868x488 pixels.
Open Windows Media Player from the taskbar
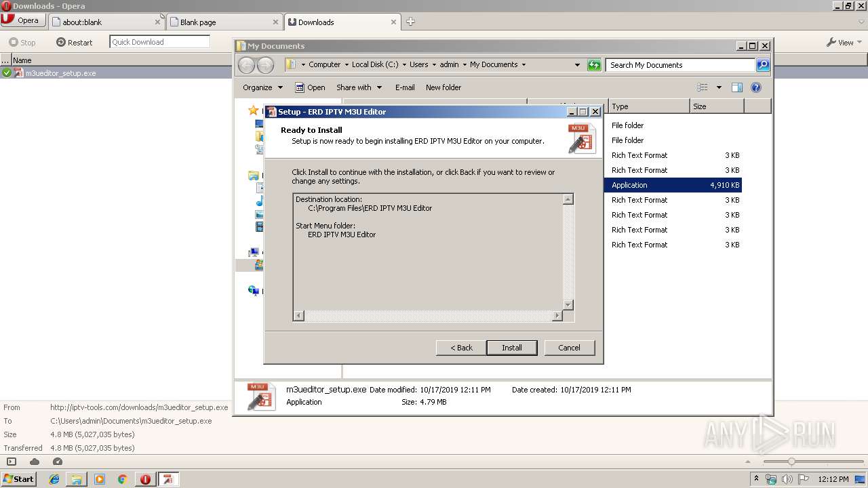tap(100, 479)
